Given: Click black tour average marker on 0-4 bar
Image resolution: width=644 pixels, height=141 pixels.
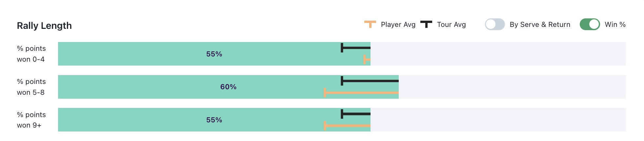Looking at the screenshot, I should click(342, 48).
